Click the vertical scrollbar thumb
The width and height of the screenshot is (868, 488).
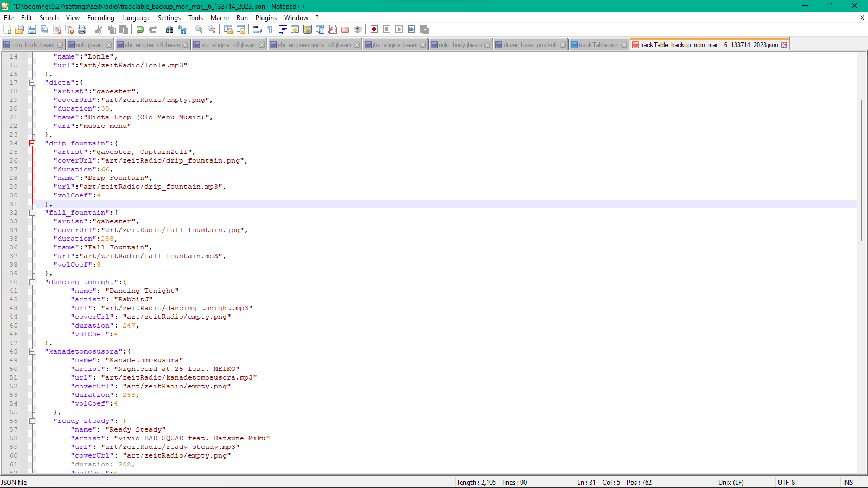tap(861, 170)
